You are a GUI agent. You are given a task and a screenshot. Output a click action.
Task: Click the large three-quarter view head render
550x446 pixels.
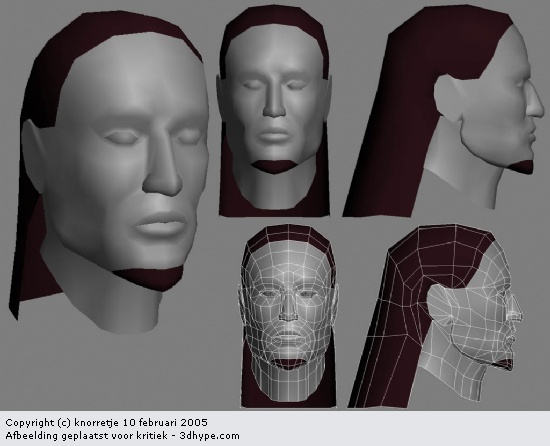109,172
